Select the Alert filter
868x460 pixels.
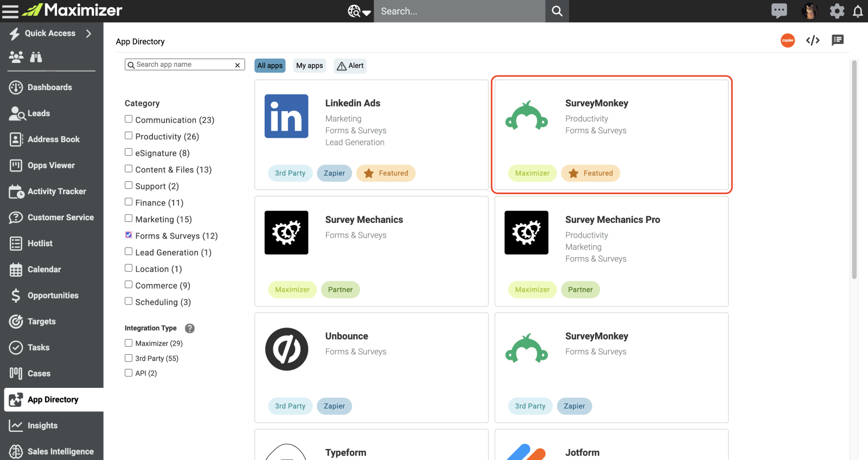point(350,66)
